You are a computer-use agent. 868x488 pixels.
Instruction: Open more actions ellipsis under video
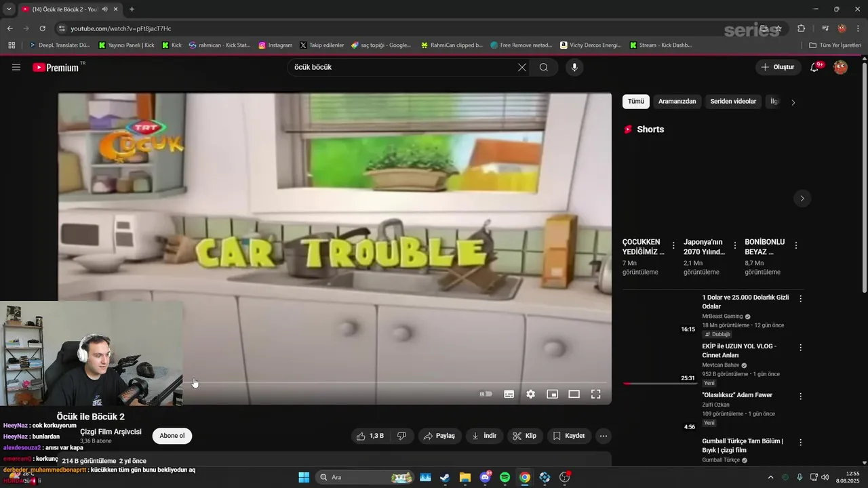603,436
